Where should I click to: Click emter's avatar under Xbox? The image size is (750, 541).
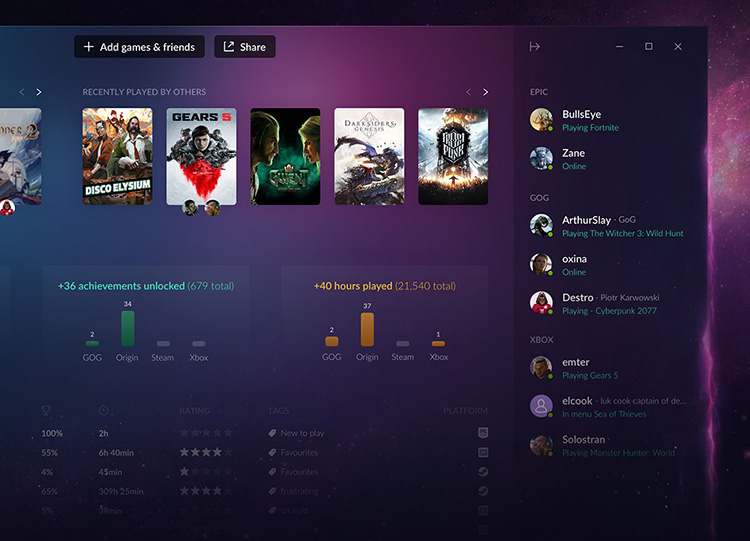(541, 367)
